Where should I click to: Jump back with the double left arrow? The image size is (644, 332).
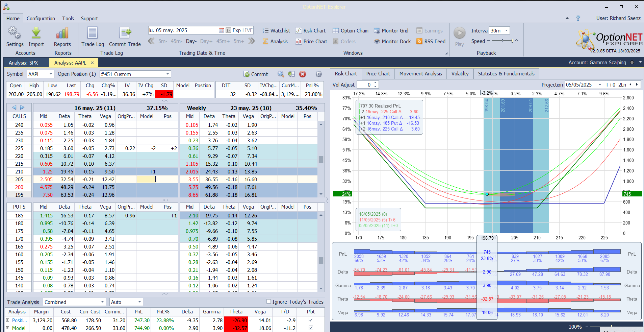(x=151, y=41)
